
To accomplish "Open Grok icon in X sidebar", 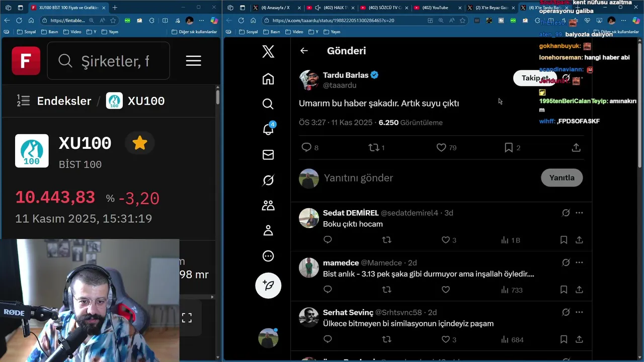I will click(x=268, y=180).
